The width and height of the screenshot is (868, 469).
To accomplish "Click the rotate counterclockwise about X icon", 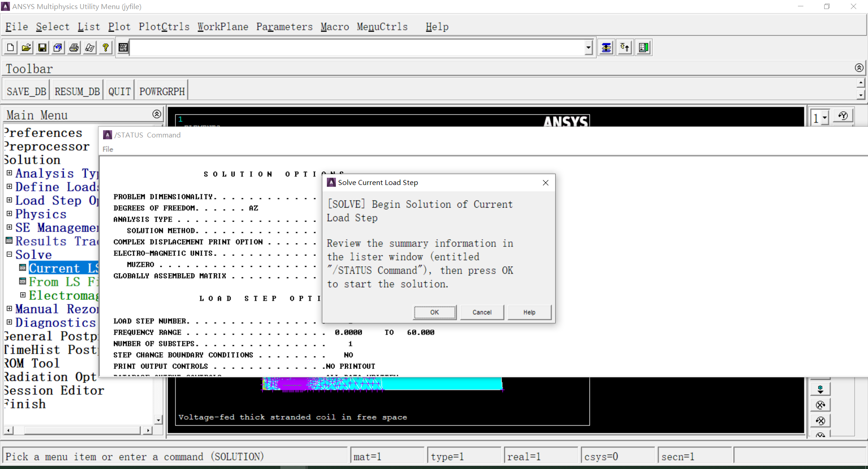I will (820, 421).
